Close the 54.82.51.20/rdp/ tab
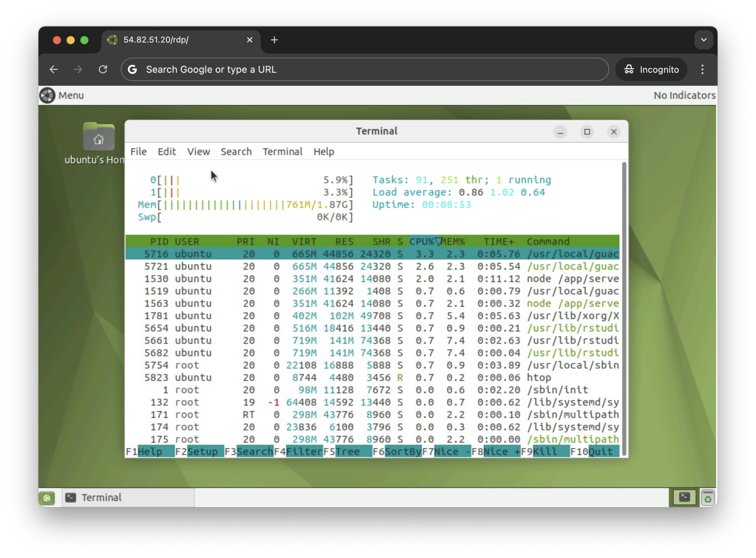This screenshot has width=756, height=558. [250, 40]
